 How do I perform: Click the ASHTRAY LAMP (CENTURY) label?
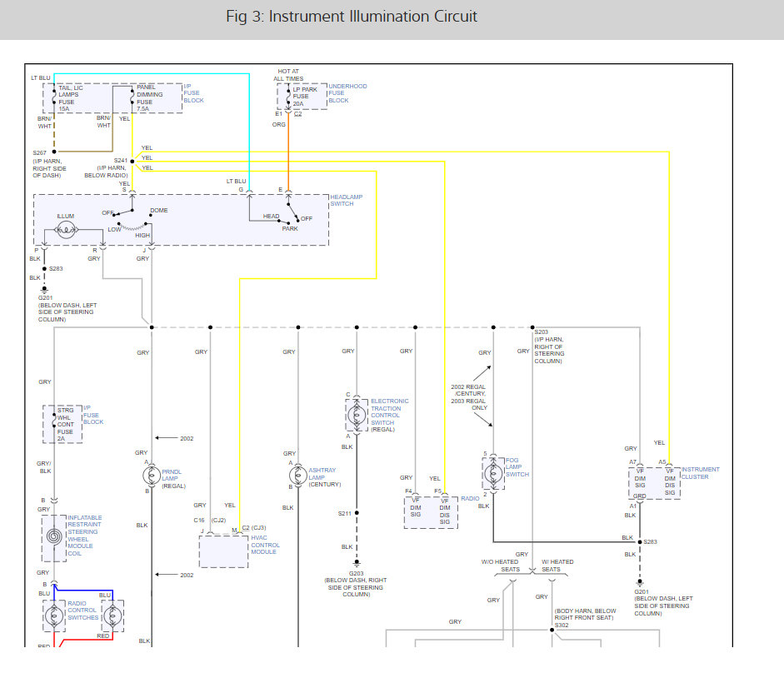click(x=324, y=477)
